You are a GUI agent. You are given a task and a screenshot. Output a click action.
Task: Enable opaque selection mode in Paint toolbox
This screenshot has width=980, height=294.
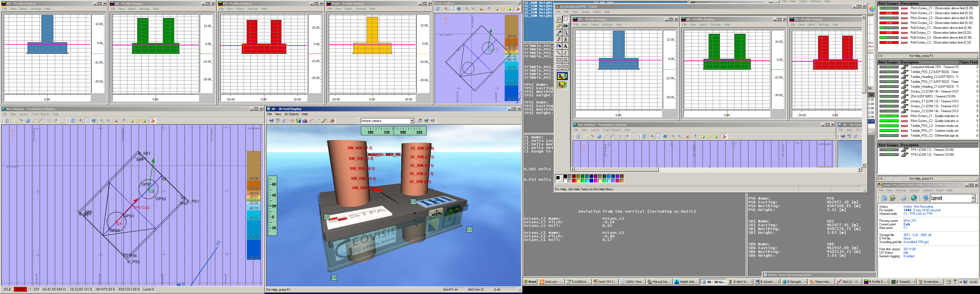pos(562,76)
